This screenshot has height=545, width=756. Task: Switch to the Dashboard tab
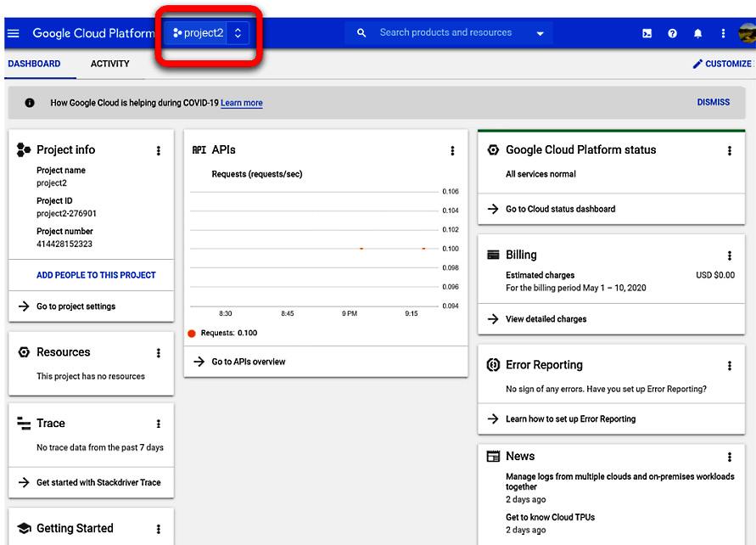click(x=34, y=64)
